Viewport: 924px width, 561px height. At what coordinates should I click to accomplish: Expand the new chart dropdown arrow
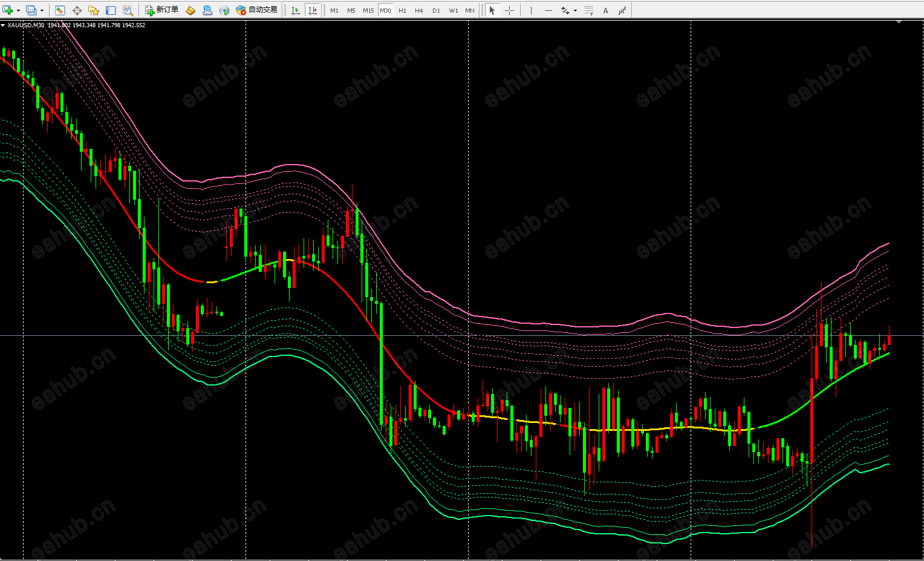(x=18, y=10)
